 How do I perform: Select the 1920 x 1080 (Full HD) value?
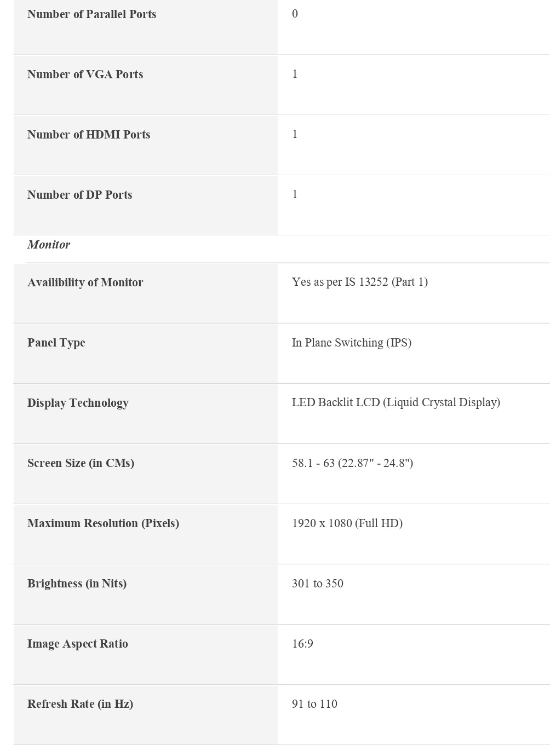(347, 523)
